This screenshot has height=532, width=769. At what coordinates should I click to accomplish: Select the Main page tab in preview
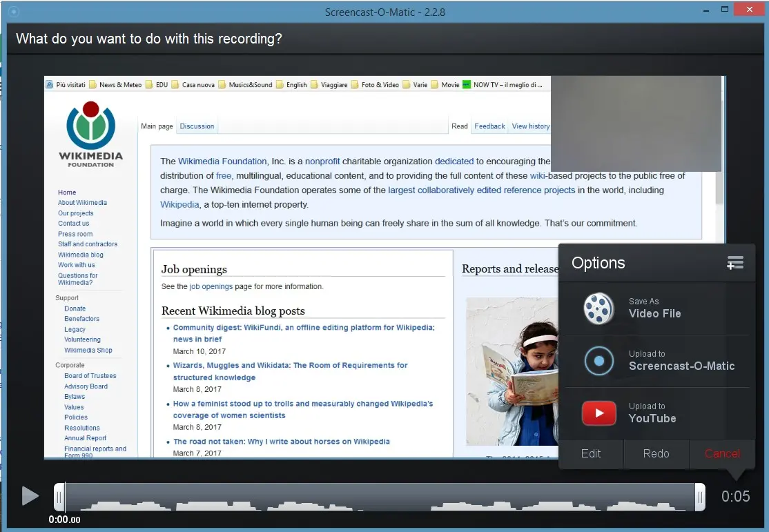coord(157,126)
